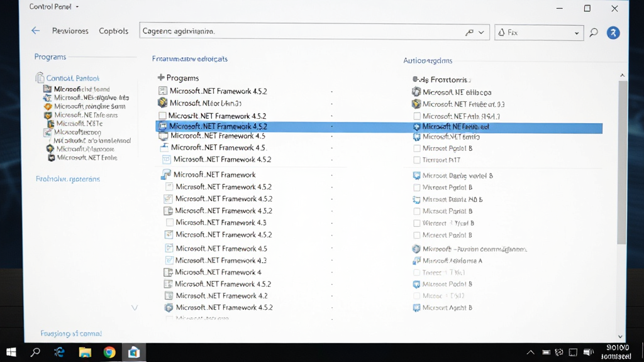This screenshot has height=362, width=644.
Task: Select the 'Microsoft .NET Framework 4.2' row
Action: [x=222, y=295]
